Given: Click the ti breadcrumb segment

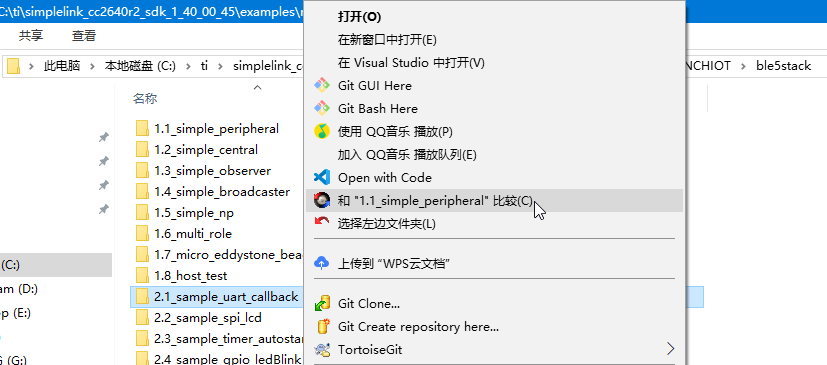Looking at the screenshot, I should [204, 66].
